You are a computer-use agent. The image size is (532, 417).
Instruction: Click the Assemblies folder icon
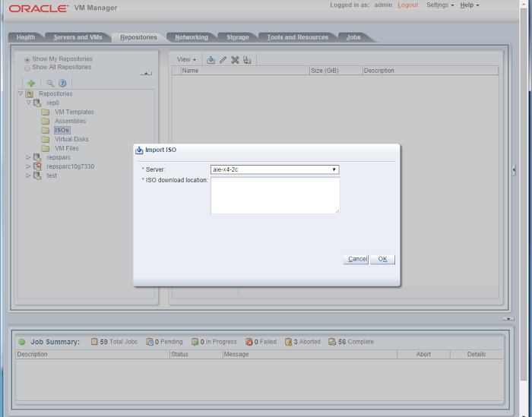coord(45,121)
